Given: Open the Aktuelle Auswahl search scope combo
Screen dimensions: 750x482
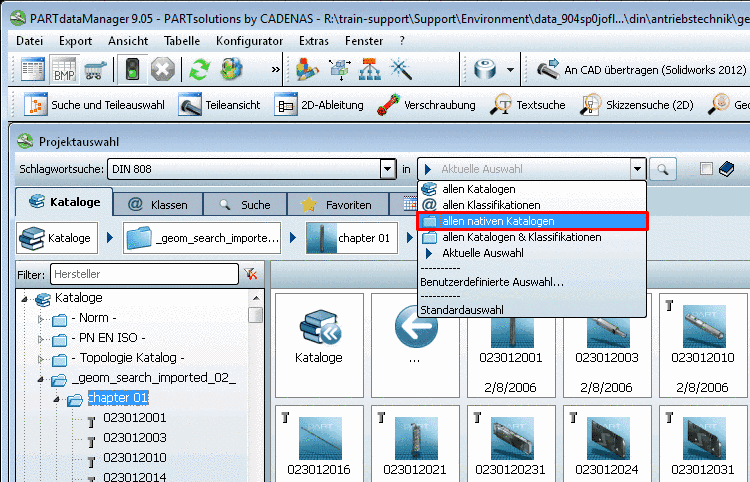Looking at the screenshot, I should point(532,169).
